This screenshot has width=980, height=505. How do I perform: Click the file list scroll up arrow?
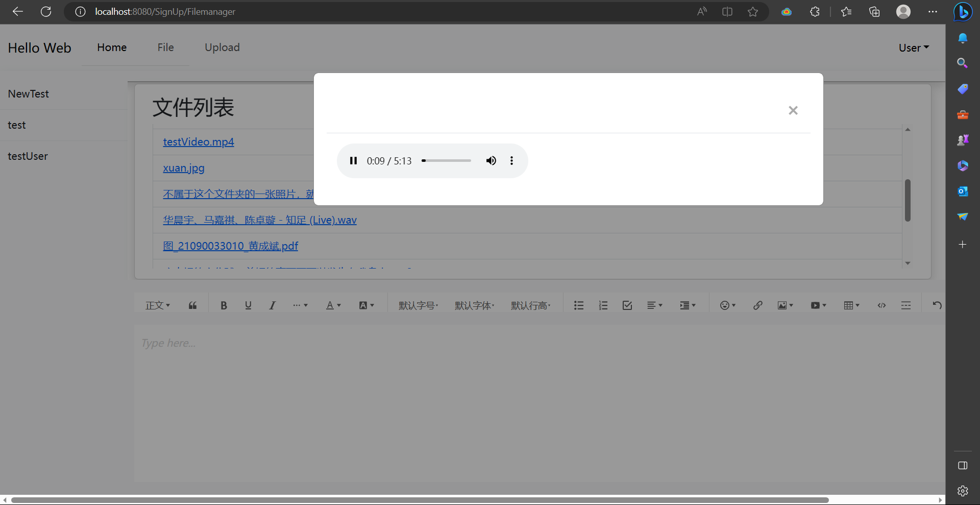tap(908, 130)
